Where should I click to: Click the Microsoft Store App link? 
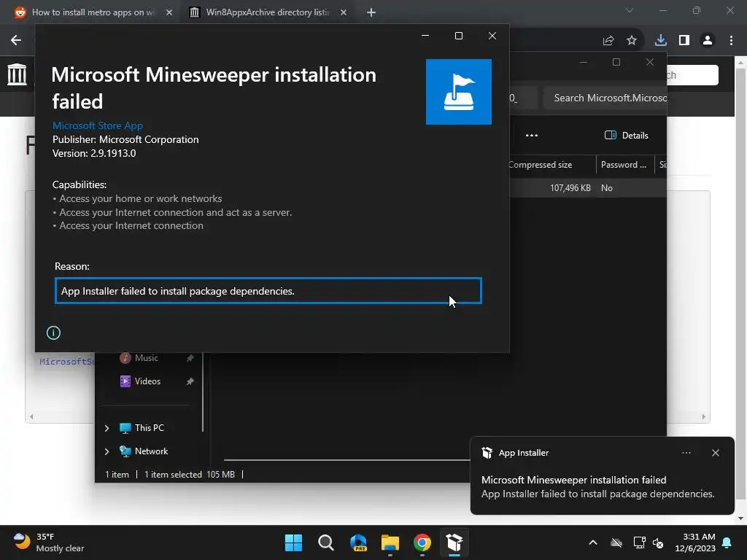(98, 125)
